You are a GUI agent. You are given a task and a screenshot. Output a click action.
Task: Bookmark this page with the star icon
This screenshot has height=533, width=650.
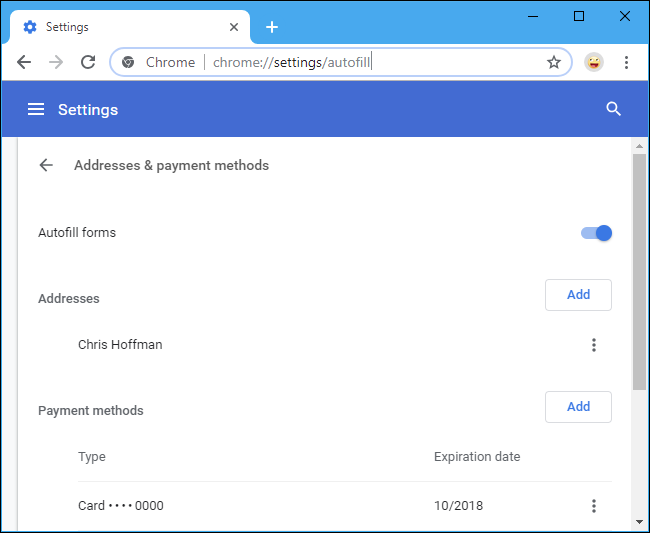(554, 63)
